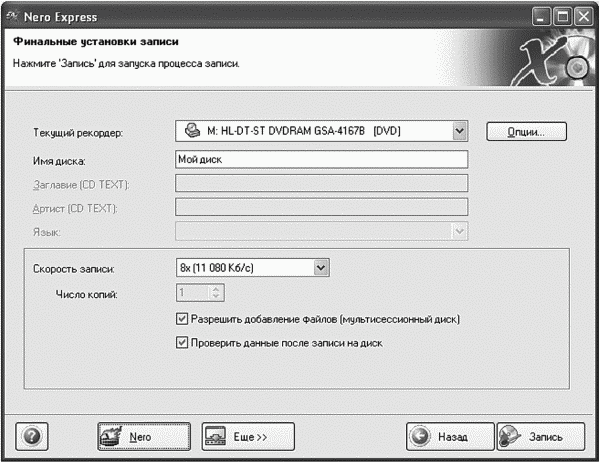Click the back arrow icon on Назад
This screenshot has width=600, height=462.
click(x=420, y=436)
